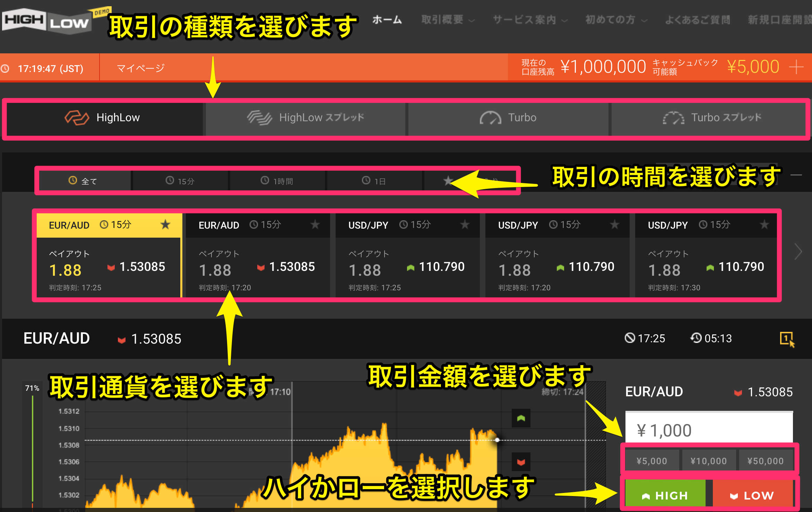The width and height of the screenshot is (812, 512).
Task: Show favorites using the star filter tab
Action: point(470,181)
